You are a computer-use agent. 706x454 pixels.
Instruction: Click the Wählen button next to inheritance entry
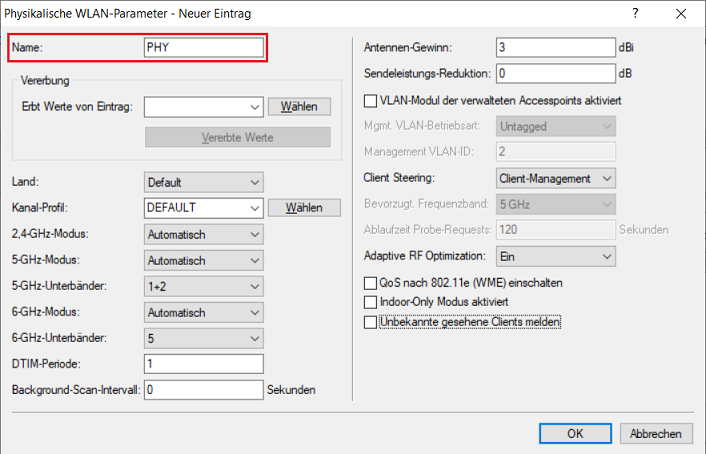click(x=298, y=107)
